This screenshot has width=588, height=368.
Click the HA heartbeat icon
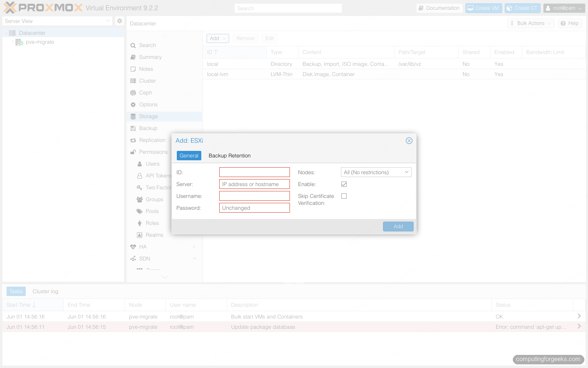pos(133,247)
